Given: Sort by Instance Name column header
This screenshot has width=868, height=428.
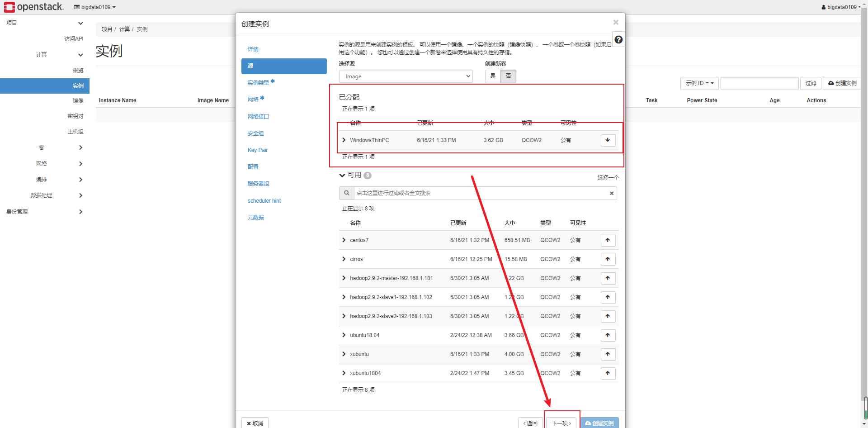Looking at the screenshot, I should (118, 100).
